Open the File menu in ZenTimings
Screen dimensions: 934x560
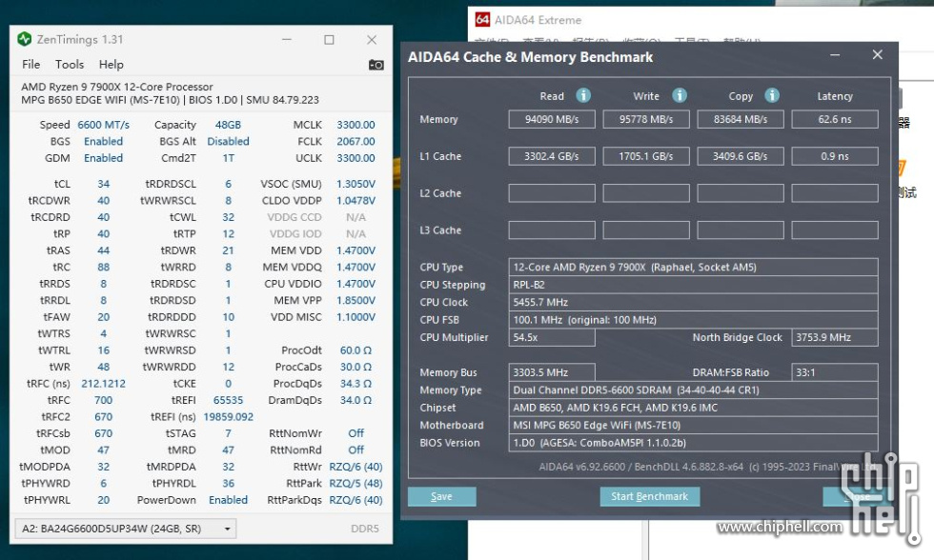[x=30, y=64]
